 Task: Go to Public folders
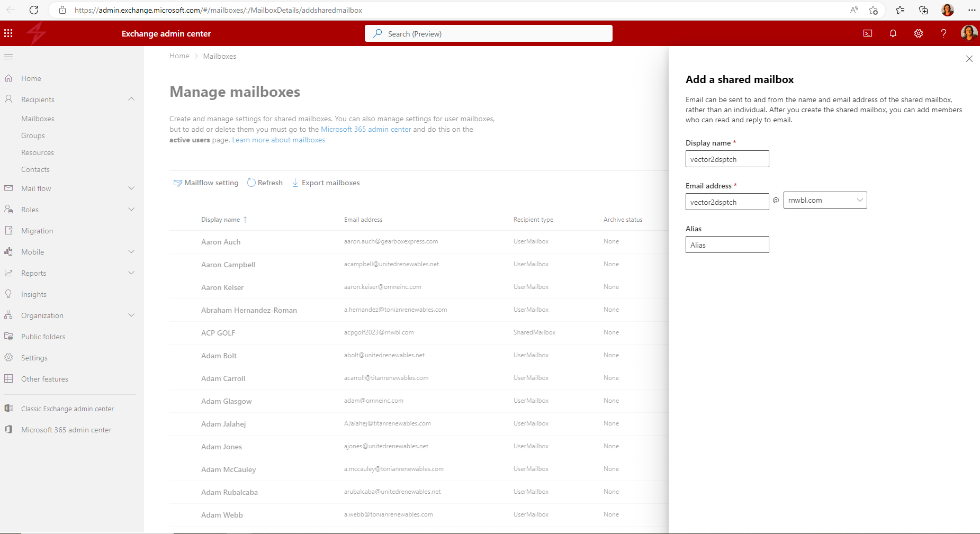coord(43,336)
